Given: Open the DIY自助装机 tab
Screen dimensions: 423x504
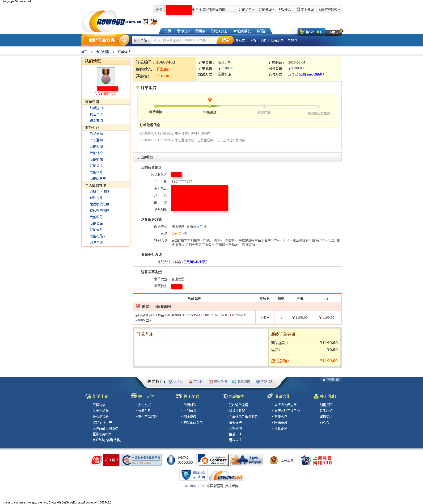Looking at the screenshot, I should tap(241, 31).
